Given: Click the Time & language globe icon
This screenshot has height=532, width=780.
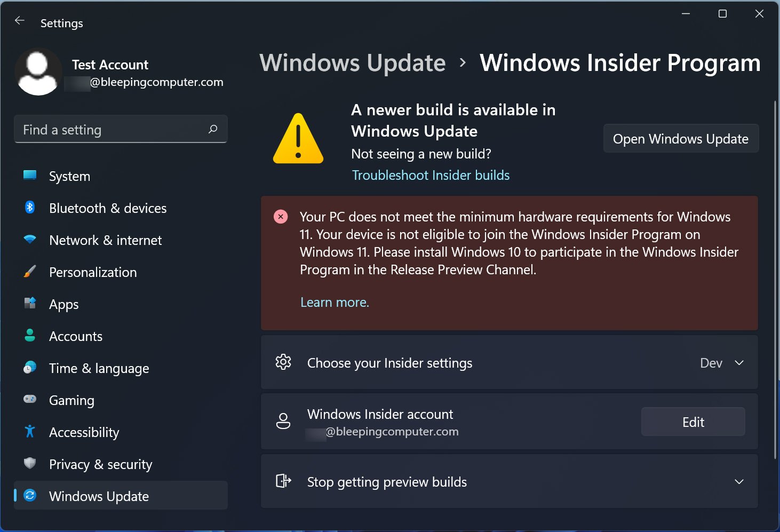Looking at the screenshot, I should (30, 368).
